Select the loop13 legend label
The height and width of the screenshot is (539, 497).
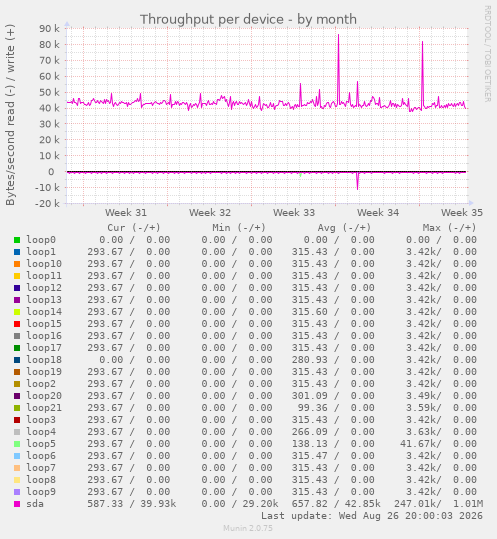click(44, 300)
